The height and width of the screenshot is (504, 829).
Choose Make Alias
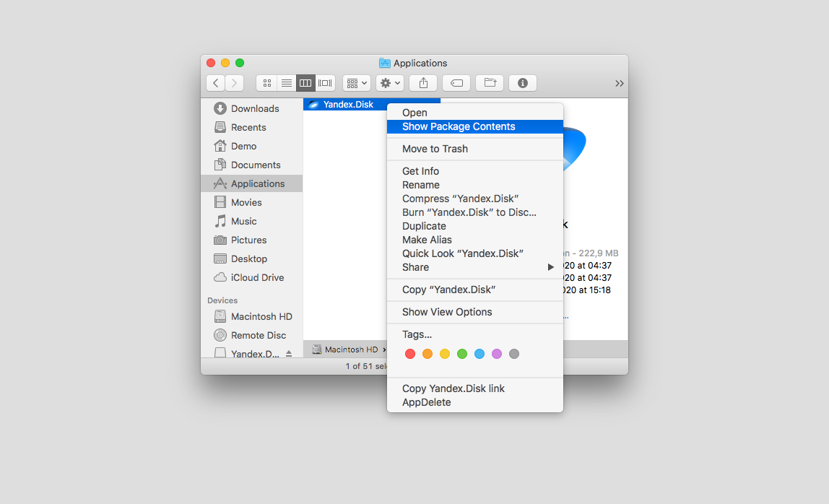[x=474, y=240]
